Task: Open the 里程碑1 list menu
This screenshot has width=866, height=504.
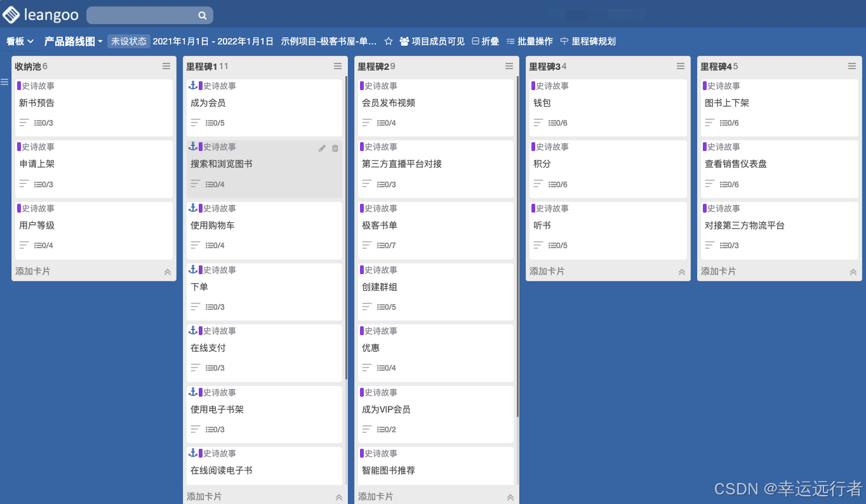Action: [x=338, y=66]
